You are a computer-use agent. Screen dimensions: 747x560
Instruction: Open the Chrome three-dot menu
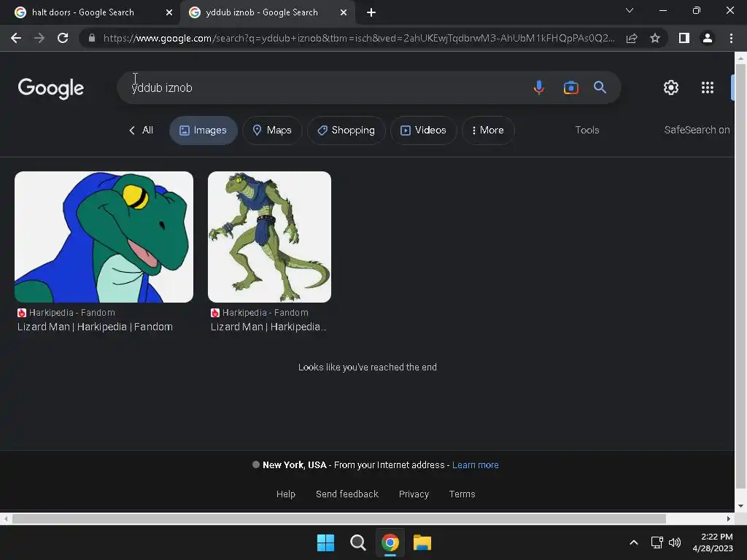point(731,38)
